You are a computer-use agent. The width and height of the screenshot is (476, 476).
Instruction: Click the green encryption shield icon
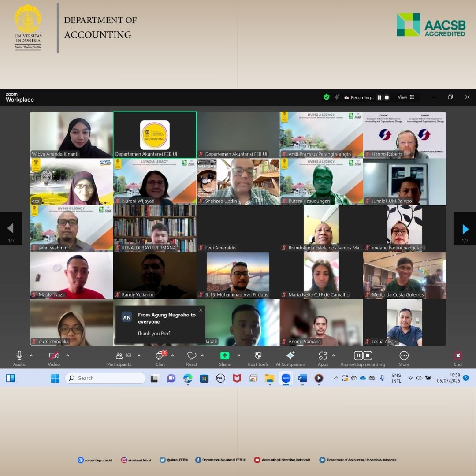(326, 97)
